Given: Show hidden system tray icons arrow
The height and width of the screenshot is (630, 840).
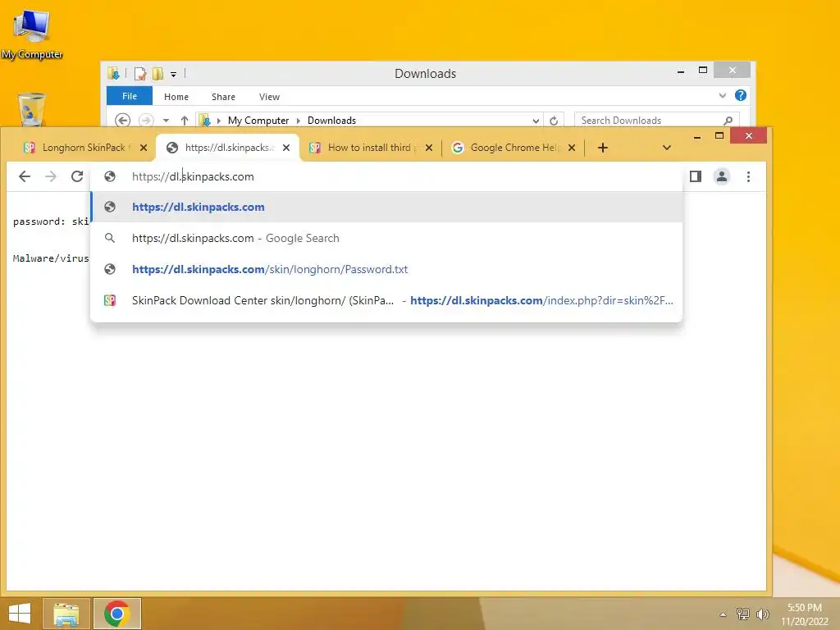Looking at the screenshot, I should click(x=723, y=614).
